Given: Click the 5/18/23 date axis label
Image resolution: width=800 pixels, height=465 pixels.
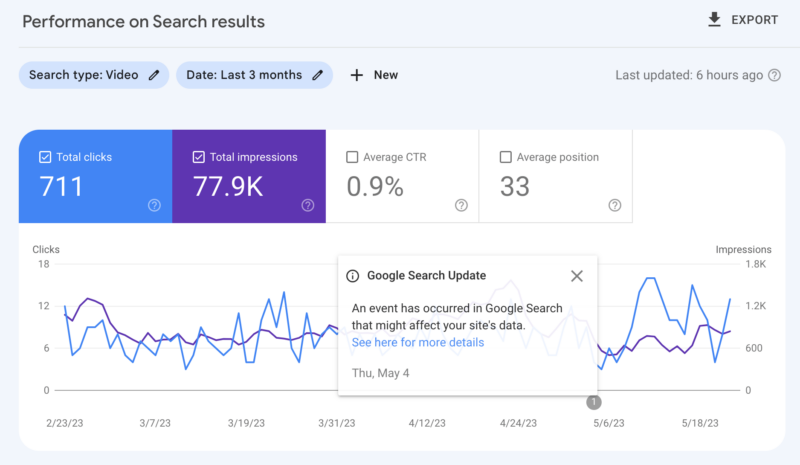Looking at the screenshot, I should pyautogui.click(x=700, y=423).
